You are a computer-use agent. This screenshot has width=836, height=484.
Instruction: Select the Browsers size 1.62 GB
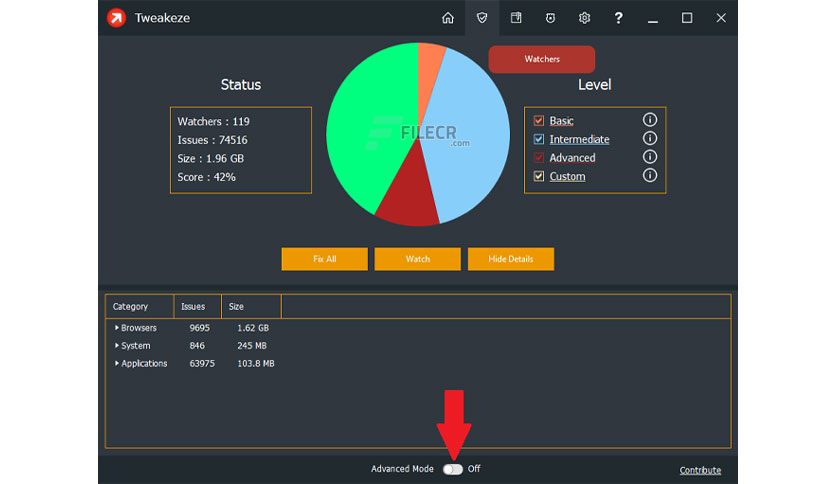[x=253, y=328]
